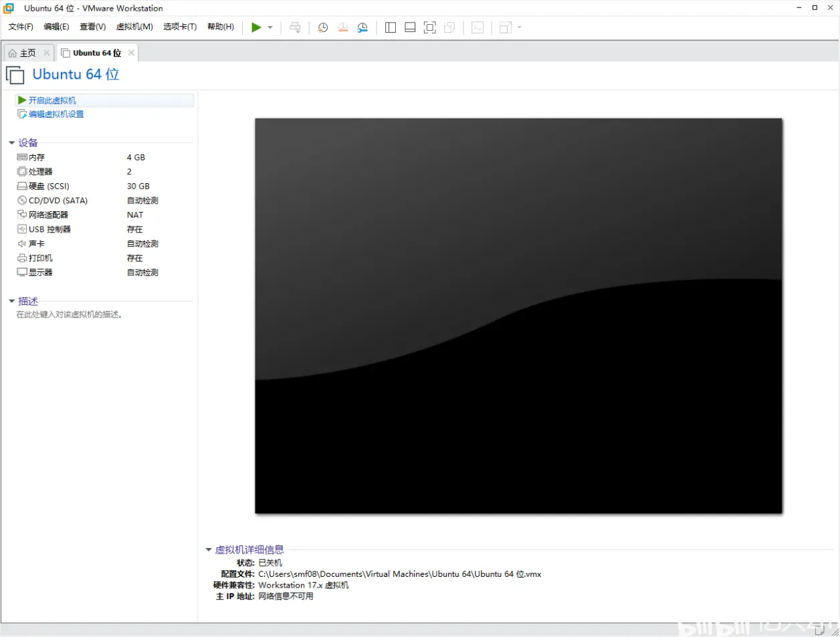Open the 帮助(H) menu
This screenshot has width=840, height=637.
click(221, 27)
